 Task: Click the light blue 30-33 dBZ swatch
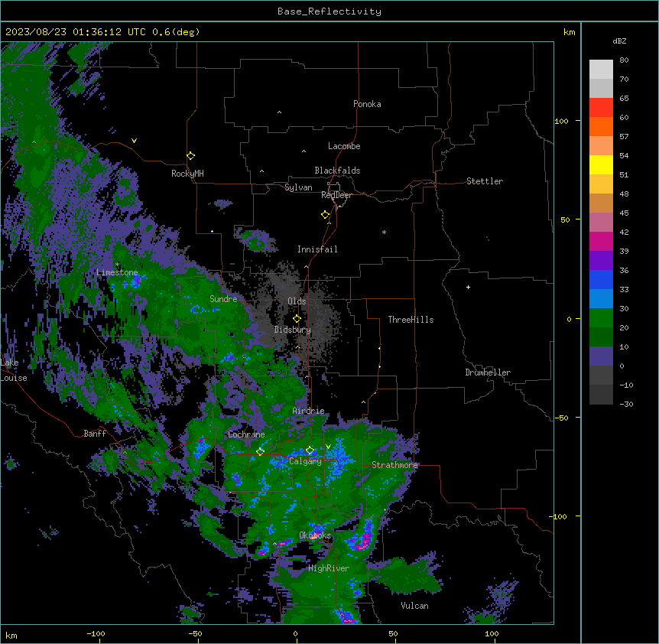[x=601, y=299]
